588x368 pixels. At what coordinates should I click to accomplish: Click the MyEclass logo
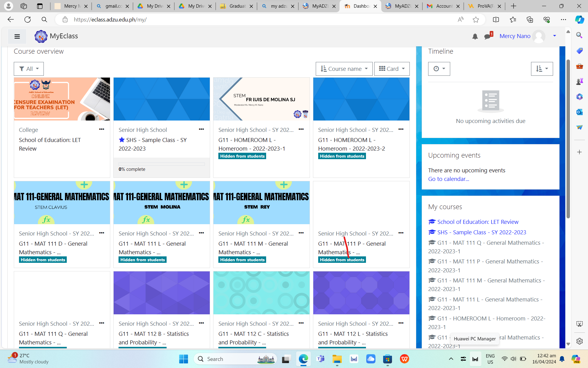point(41,36)
